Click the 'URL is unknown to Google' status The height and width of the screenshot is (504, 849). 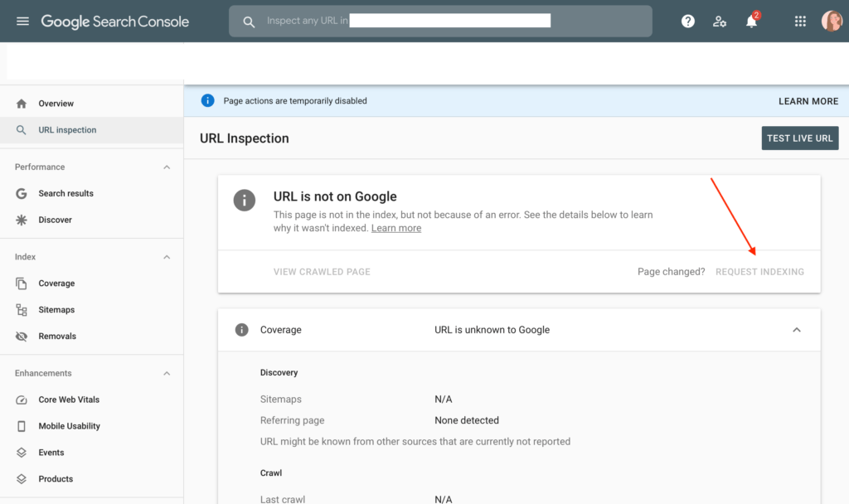pyautogui.click(x=492, y=330)
